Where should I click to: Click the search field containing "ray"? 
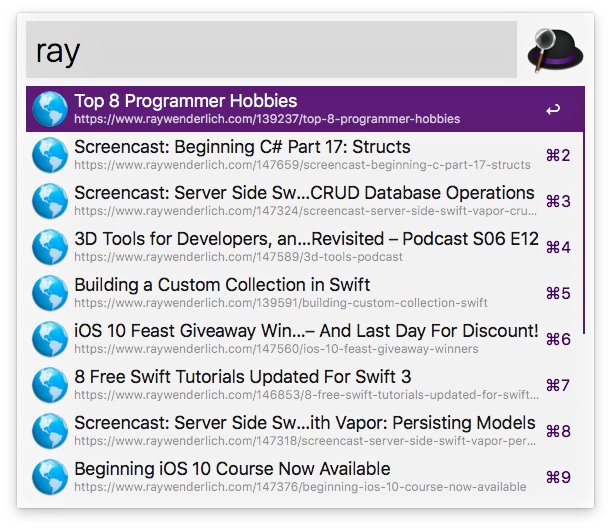click(x=271, y=50)
